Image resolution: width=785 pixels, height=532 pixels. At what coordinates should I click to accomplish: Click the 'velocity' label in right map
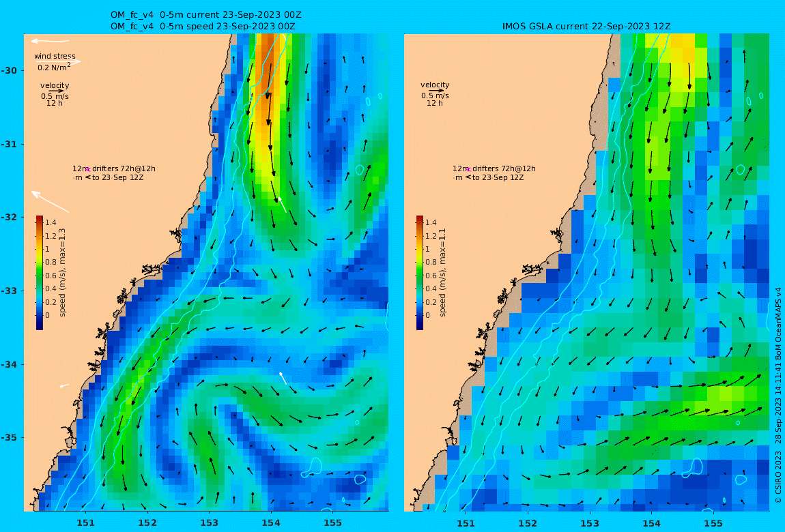pos(435,85)
